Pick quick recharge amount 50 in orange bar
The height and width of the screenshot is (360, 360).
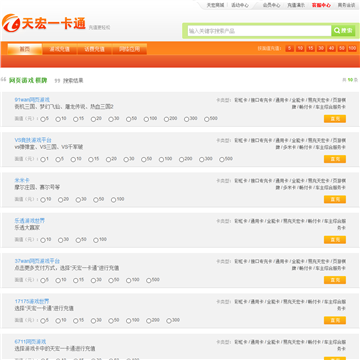click(x=342, y=48)
